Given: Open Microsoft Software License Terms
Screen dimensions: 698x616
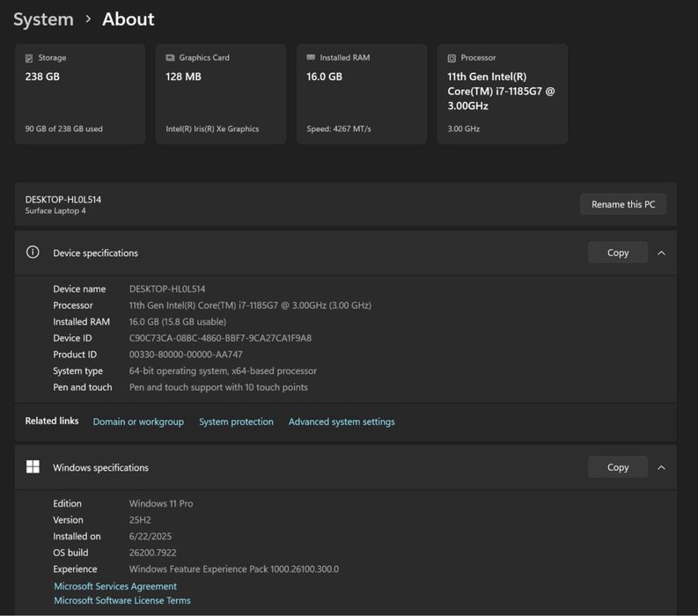Looking at the screenshot, I should (x=122, y=600).
